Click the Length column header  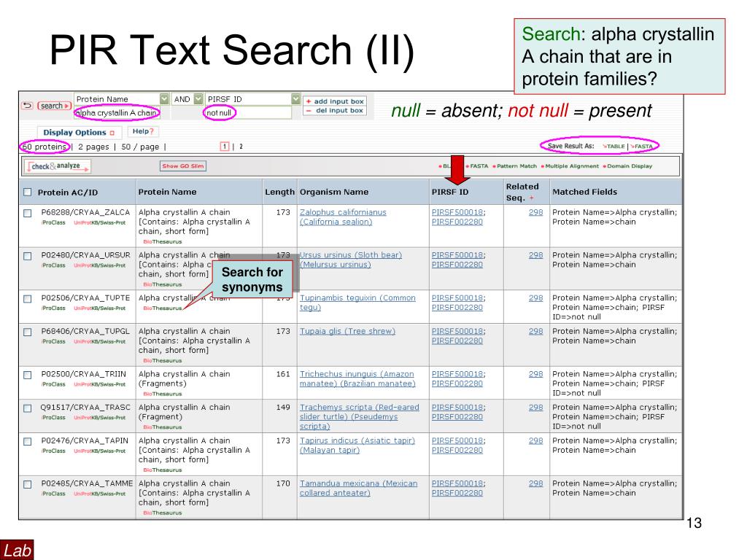point(279,192)
